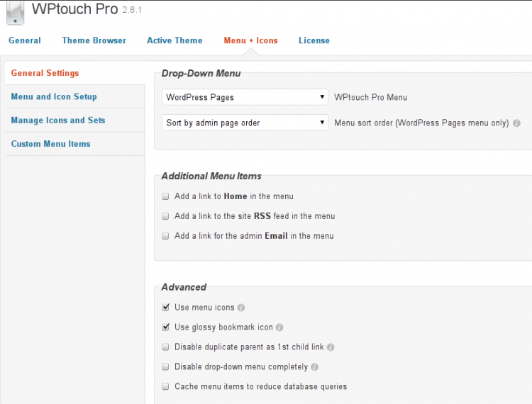Switch to the Active Theme tab
The height and width of the screenshot is (404, 532).
174,40
